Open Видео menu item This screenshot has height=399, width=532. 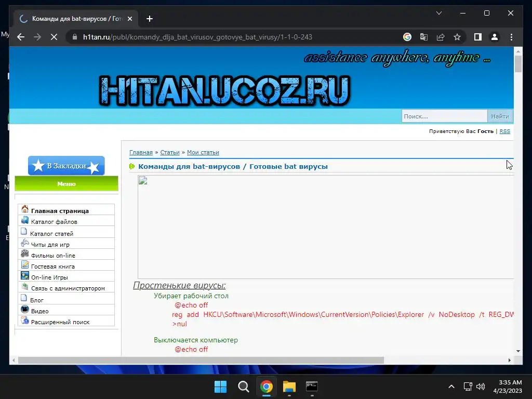(x=39, y=311)
